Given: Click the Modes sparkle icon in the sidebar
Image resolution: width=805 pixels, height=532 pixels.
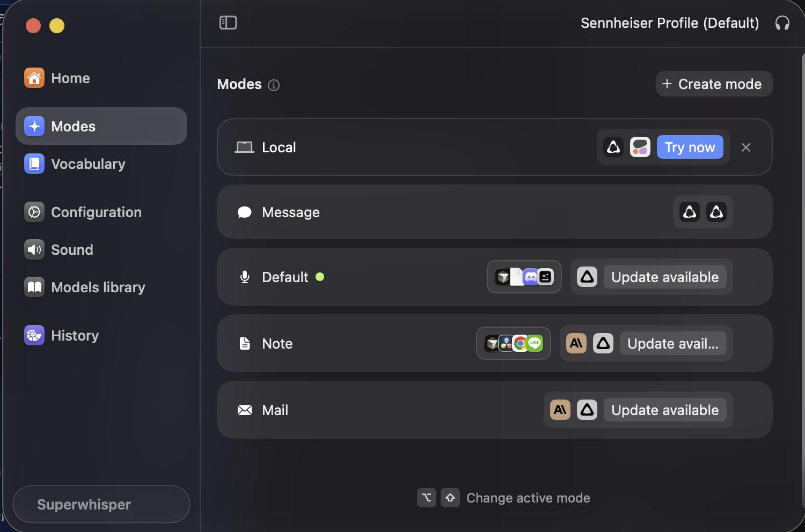Looking at the screenshot, I should coord(34,126).
